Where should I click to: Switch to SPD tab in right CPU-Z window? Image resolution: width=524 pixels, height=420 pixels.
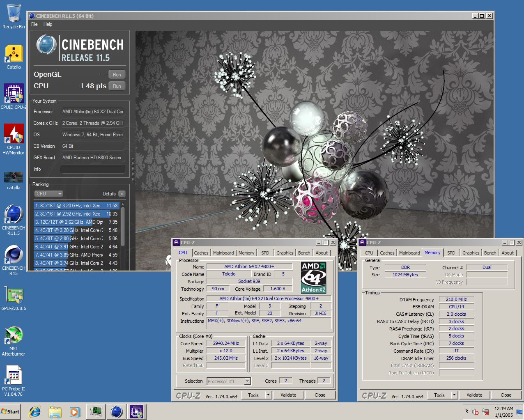click(451, 253)
